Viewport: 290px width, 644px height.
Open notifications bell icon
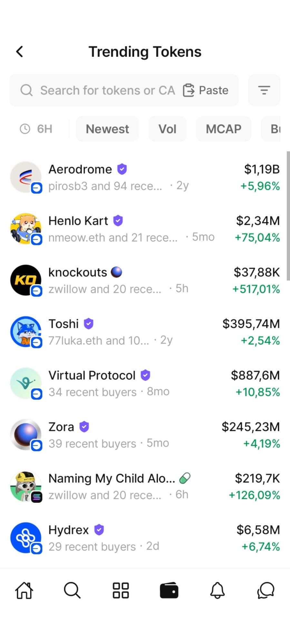[217, 591]
